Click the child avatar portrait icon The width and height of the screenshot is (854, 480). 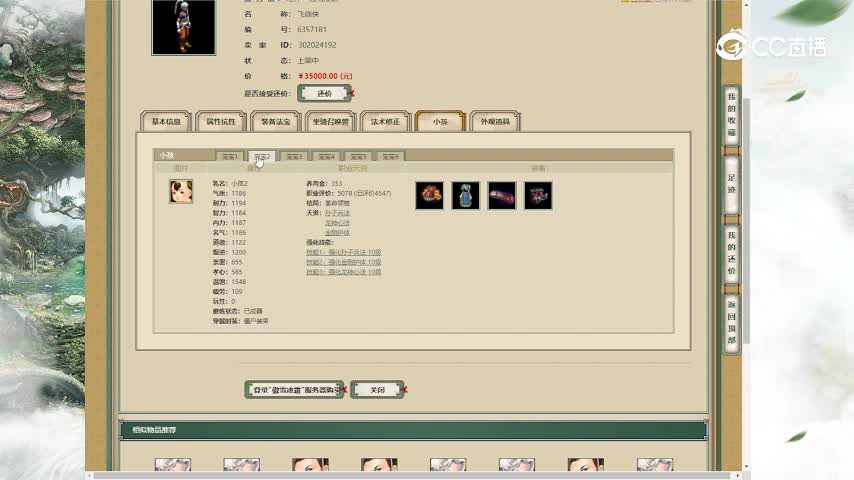[x=181, y=192]
